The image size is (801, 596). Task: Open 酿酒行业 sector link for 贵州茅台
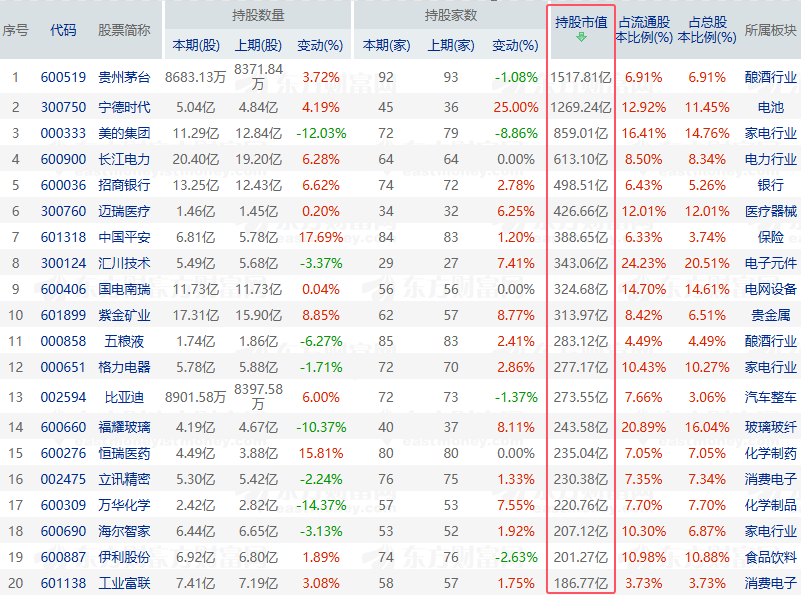[770, 78]
